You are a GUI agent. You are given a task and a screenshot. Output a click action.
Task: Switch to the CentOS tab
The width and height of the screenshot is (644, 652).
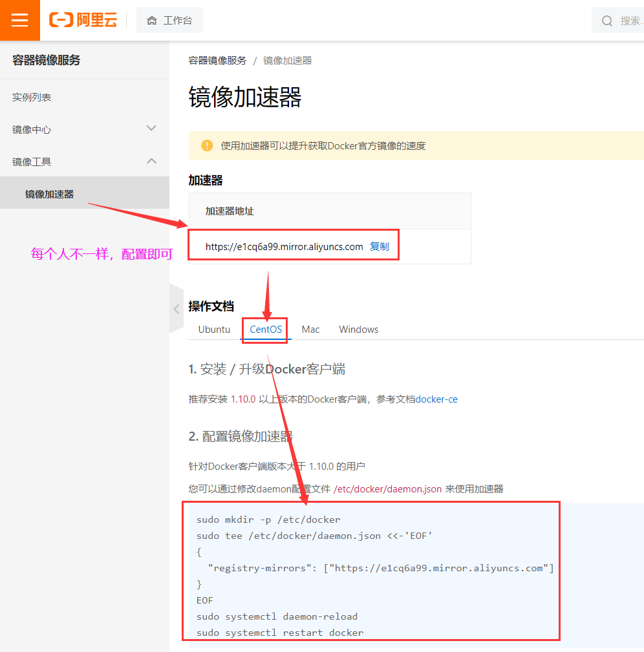pos(266,330)
